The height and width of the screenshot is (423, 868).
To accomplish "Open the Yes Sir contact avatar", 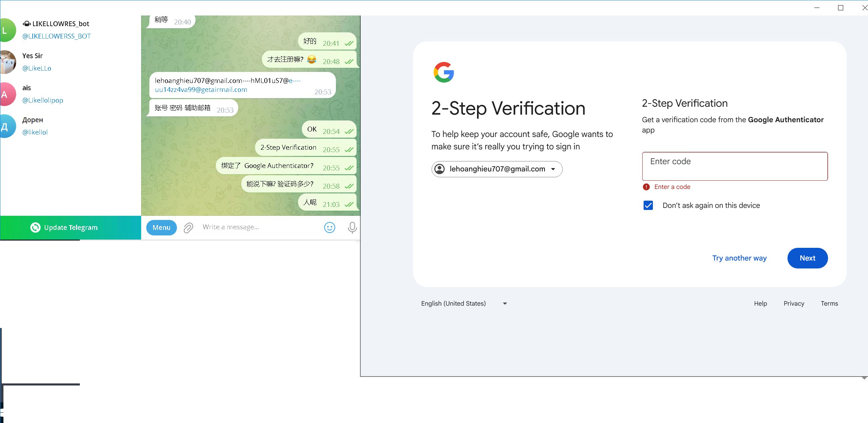I will coord(8,62).
